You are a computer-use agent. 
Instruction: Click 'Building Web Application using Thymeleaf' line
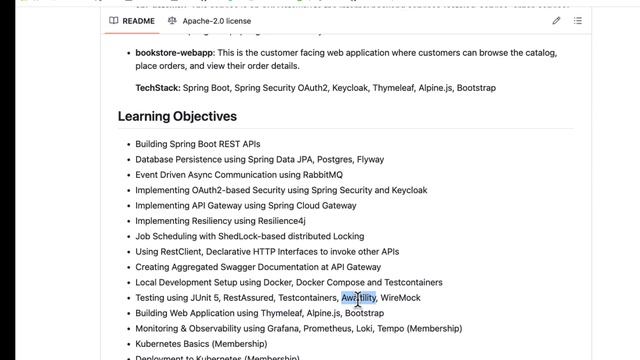tap(260, 313)
